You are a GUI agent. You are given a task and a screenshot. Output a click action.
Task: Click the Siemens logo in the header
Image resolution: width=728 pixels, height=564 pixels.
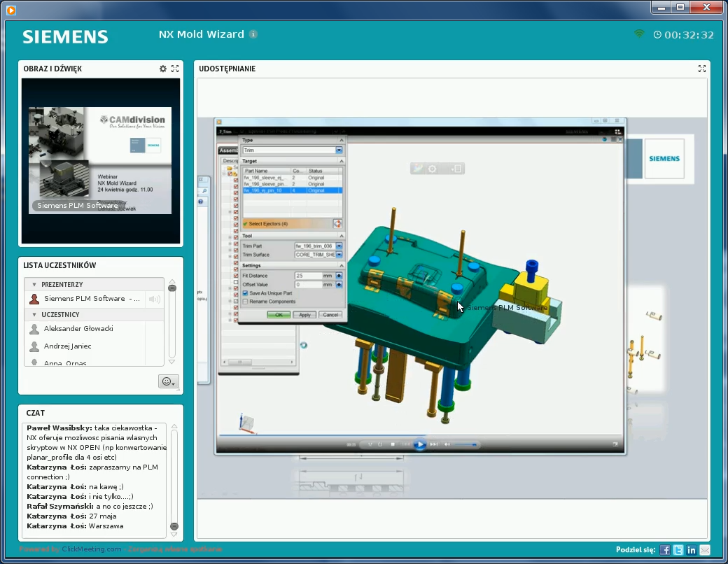[66, 36]
